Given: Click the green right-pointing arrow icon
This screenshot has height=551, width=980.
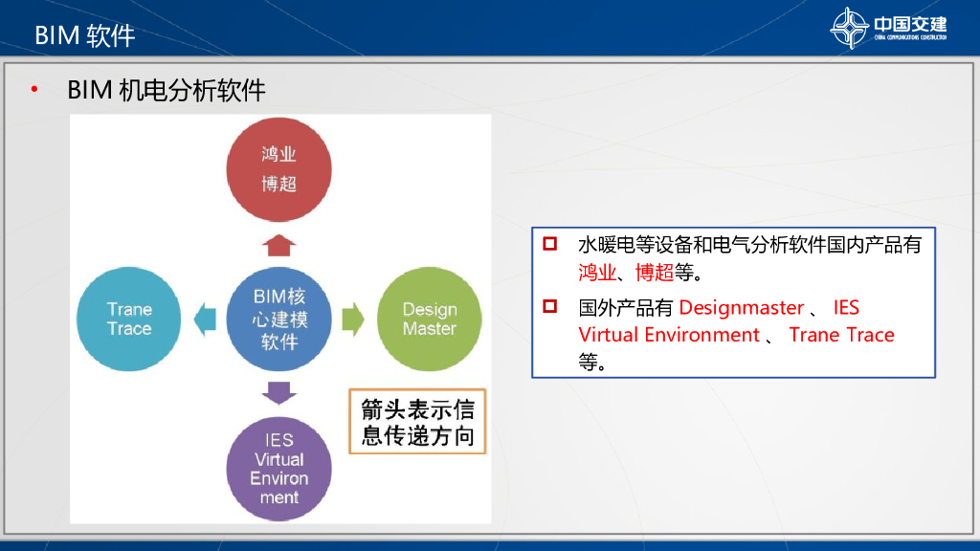Looking at the screenshot, I should (353, 320).
